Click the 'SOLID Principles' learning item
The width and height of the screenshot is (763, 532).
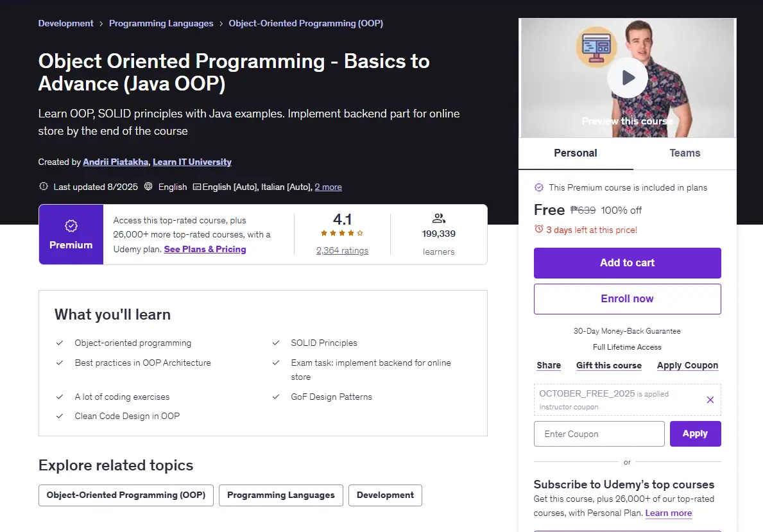(324, 343)
